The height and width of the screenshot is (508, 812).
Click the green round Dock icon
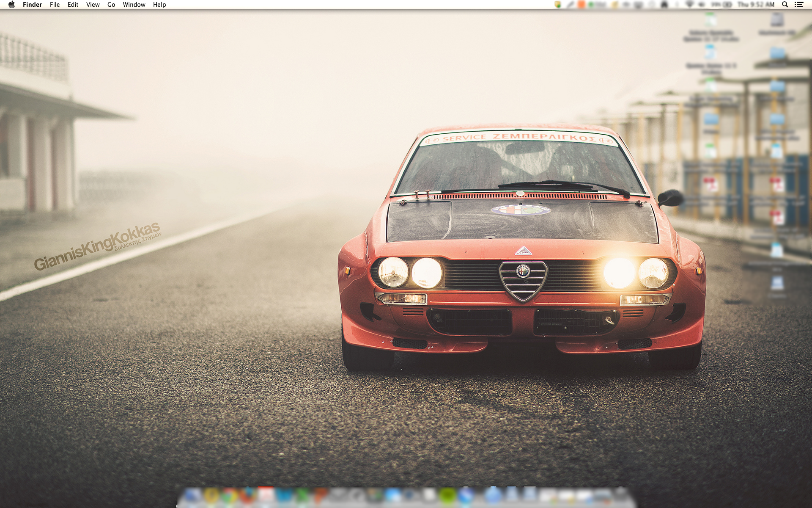[447, 495]
